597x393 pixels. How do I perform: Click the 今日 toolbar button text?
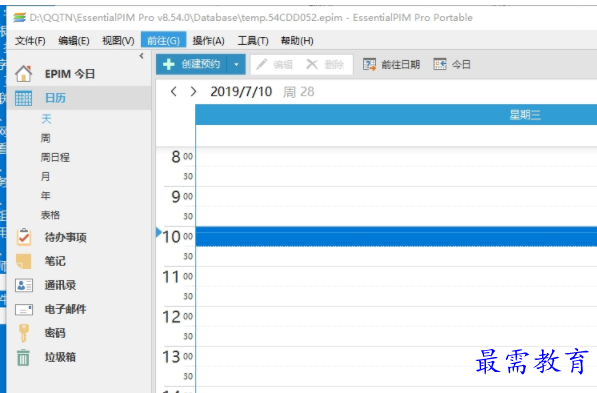coord(461,64)
